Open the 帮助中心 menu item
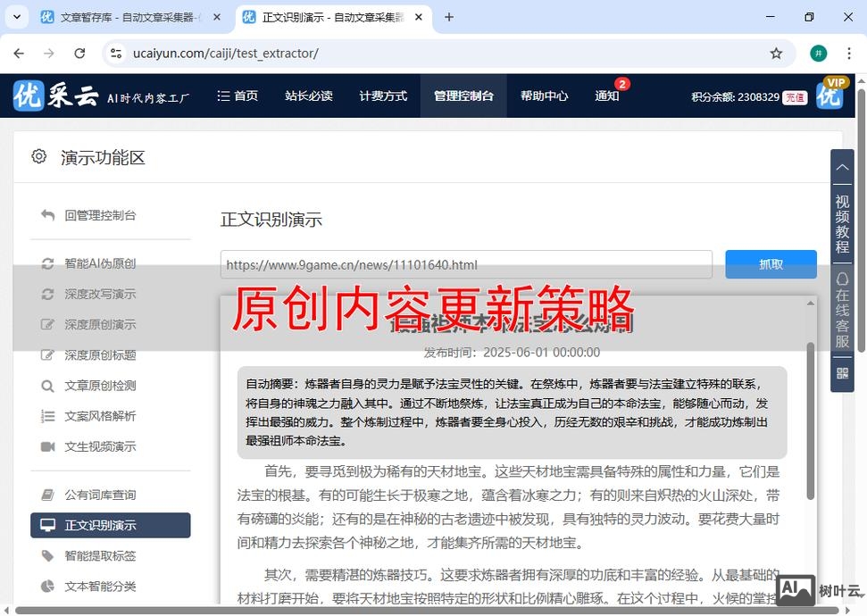The width and height of the screenshot is (867, 616). point(544,96)
